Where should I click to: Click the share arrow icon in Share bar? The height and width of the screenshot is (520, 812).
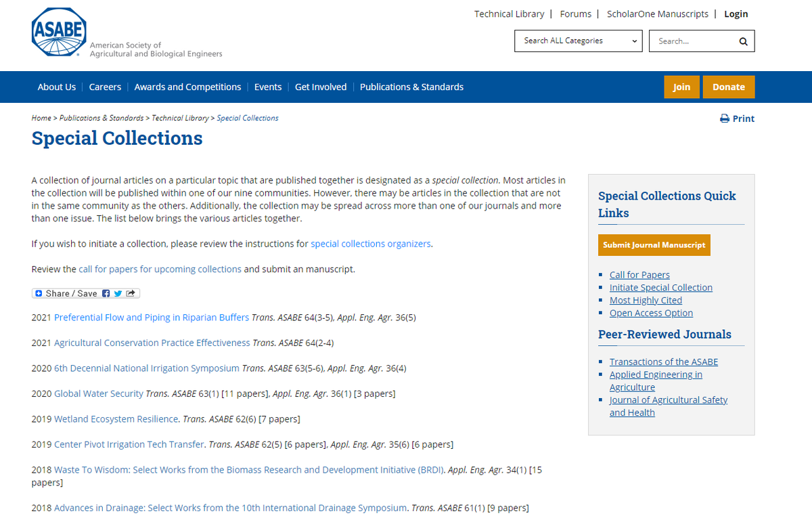point(131,293)
